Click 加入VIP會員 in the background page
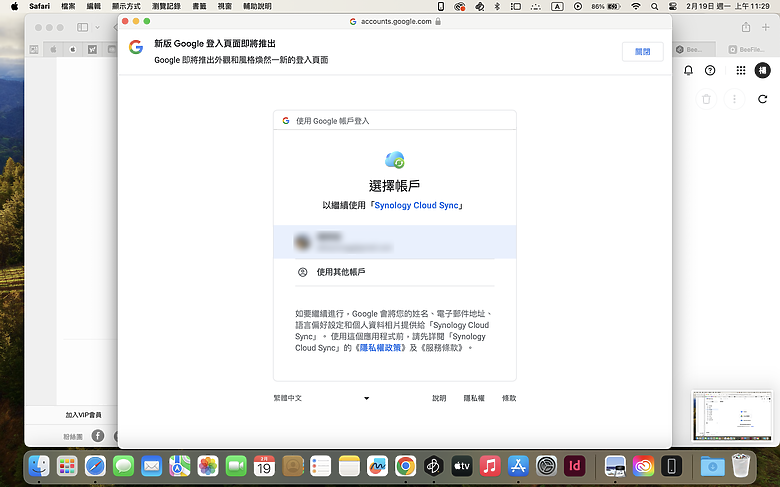Screen dimensions: 780x487 [x=84, y=415]
